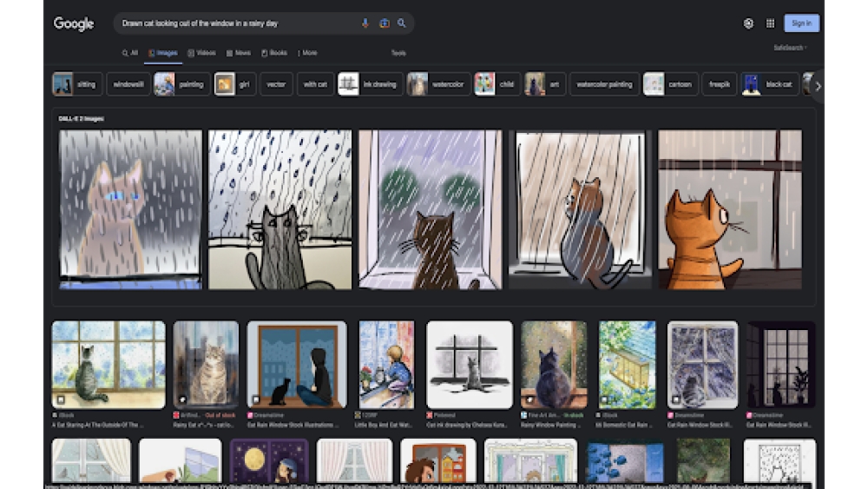Viewport: 868px width, 489px height.
Task: Open the Tools options
Action: coord(398,53)
